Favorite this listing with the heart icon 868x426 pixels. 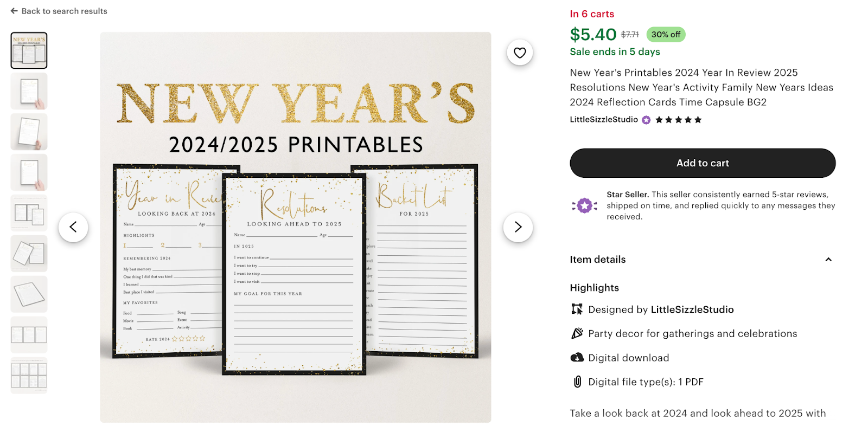click(x=519, y=53)
